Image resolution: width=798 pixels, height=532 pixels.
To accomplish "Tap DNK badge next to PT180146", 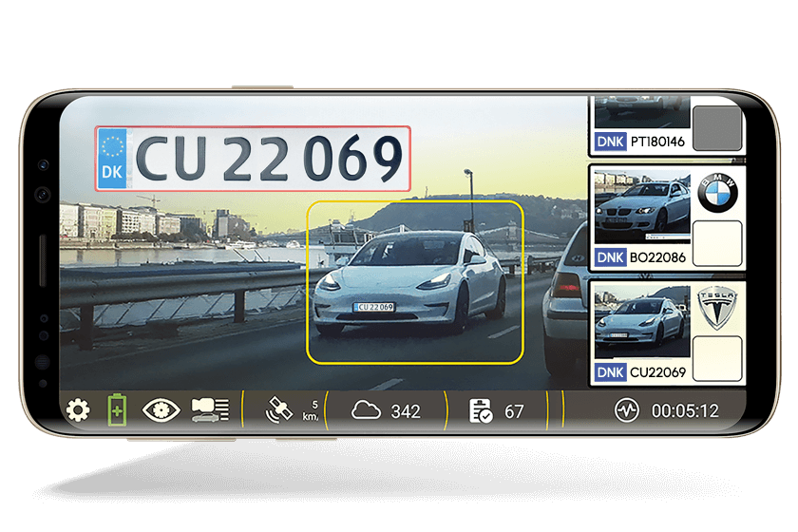I will click(x=610, y=142).
